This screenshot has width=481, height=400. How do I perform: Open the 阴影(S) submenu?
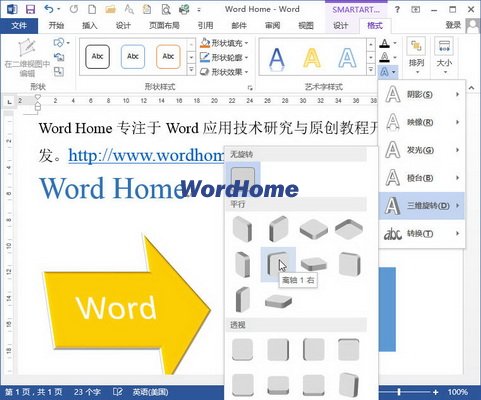click(x=422, y=95)
